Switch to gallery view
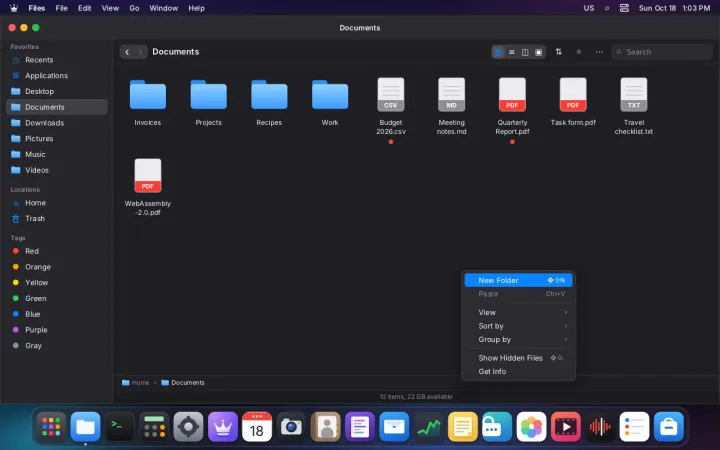The width and height of the screenshot is (720, 450). (x=539, y=52)
